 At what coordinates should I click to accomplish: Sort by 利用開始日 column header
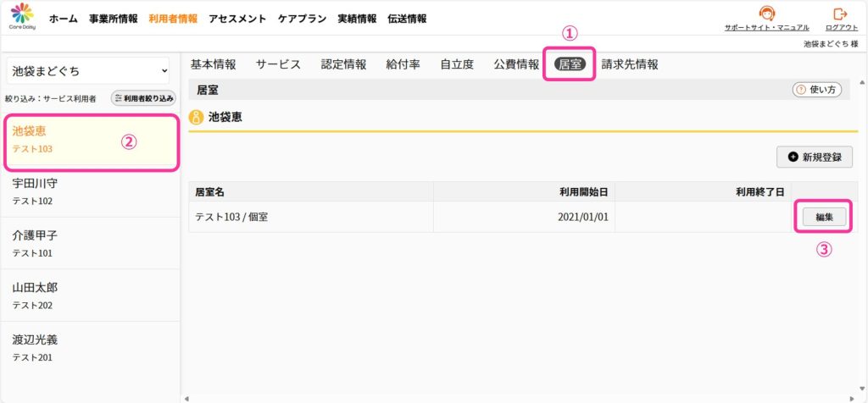tap(584, 192)
